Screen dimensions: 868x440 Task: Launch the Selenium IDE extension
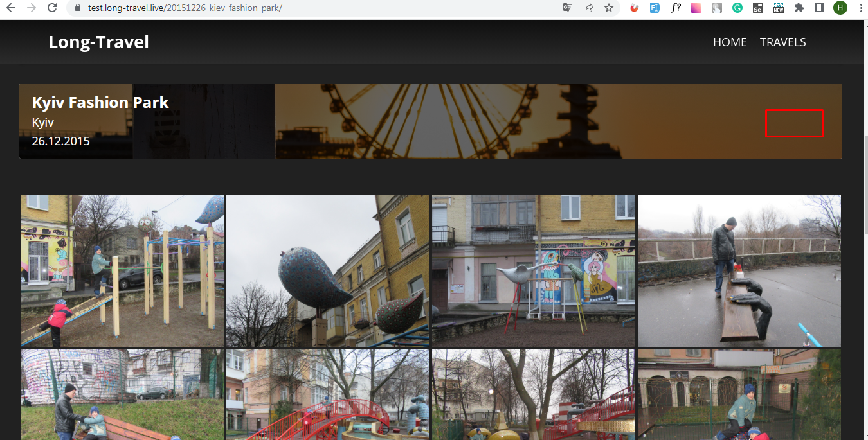pos(757,8)
